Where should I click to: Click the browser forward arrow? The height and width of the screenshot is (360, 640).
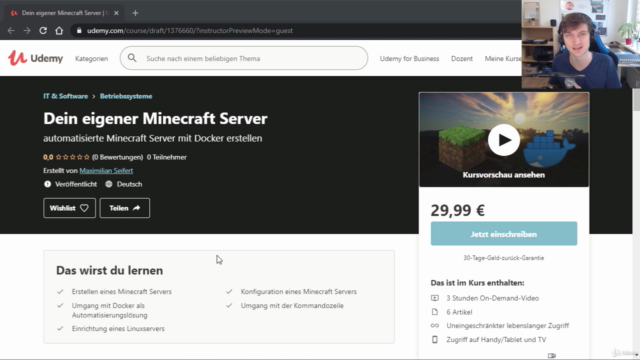(x=27, y=31)
